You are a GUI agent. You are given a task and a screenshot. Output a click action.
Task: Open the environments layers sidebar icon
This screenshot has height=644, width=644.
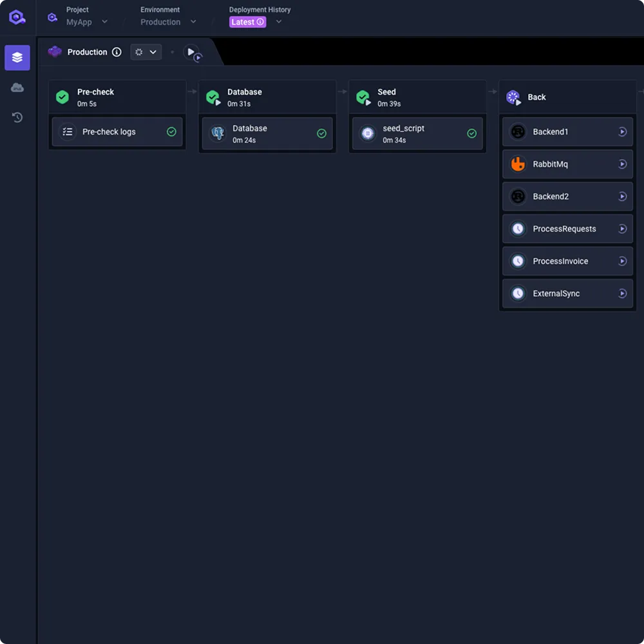[x=17, y=57]
